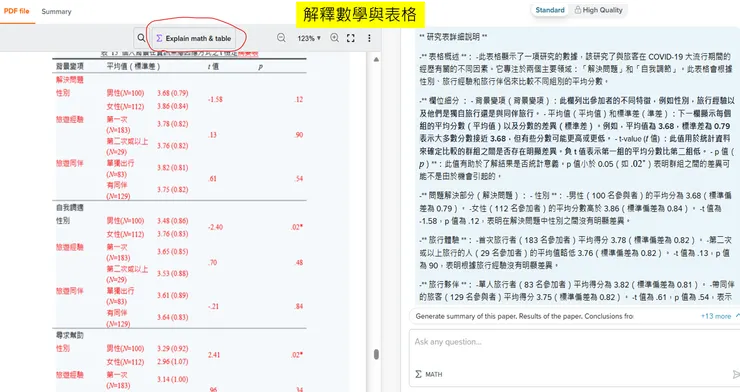Click the MATH sigma button below input

click(429, 374)
